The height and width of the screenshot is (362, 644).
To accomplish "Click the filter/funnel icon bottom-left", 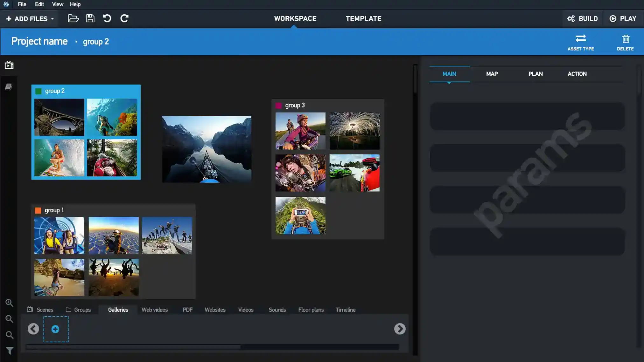I will pyautogui.click(x=9, y=351).
